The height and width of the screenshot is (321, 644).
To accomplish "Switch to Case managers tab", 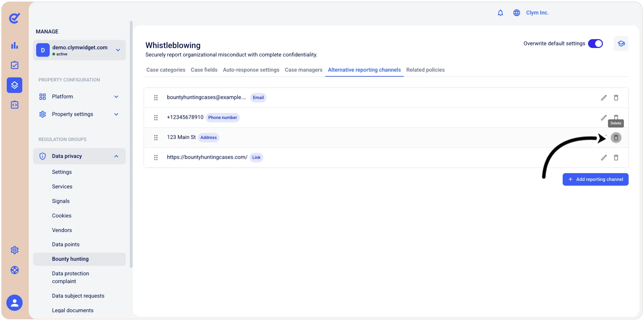I will click(303, 70).
